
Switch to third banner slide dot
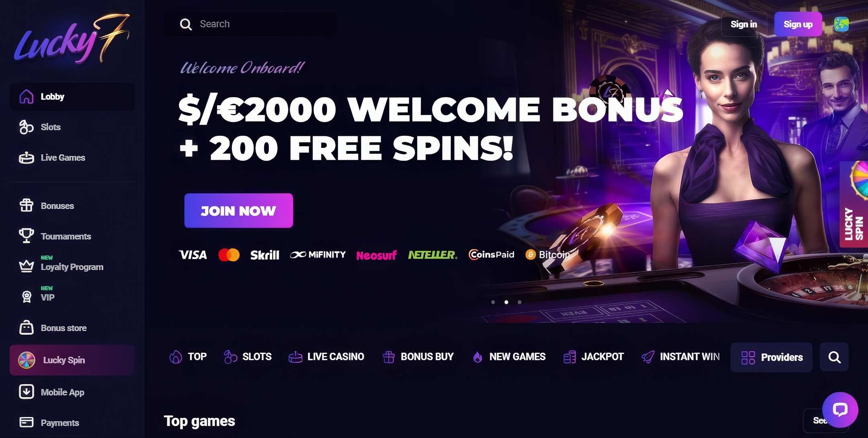520,302
